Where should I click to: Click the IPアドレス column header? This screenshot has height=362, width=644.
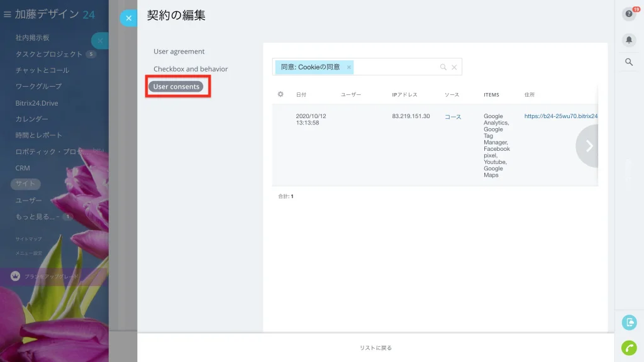click(404, 95)
